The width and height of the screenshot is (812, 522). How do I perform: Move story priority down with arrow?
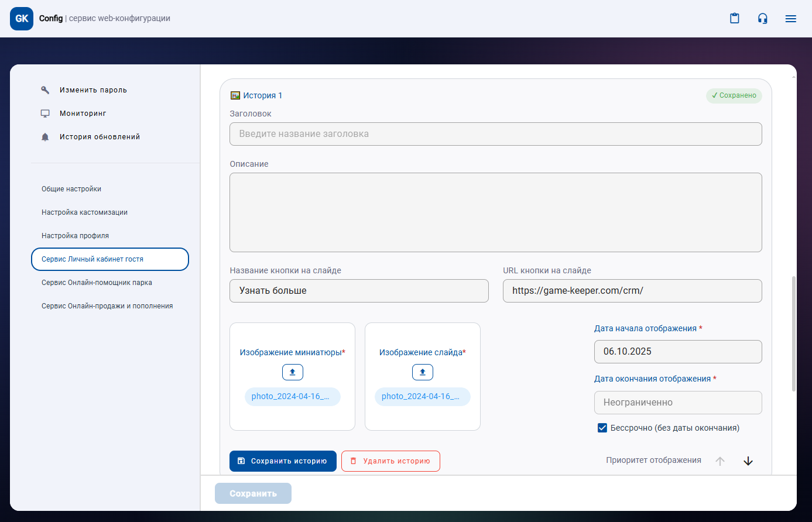[748, 461]
